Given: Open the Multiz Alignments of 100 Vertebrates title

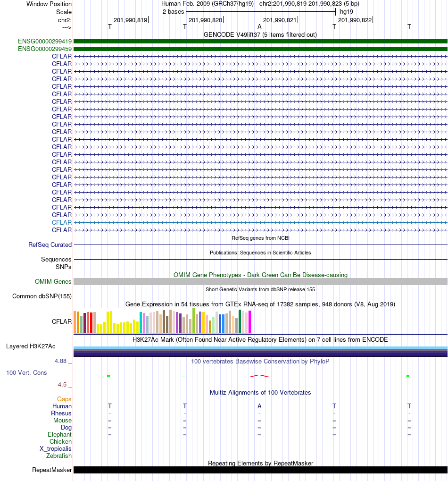Looking at the screenshot, I should tap(260, 393).
